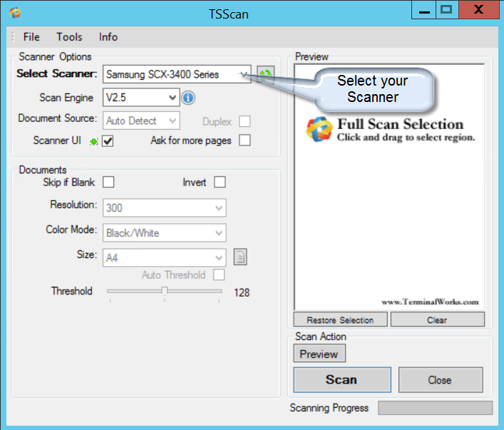
Task: Toggle the Scanner UI checkbox
Action: [x=108, y=141]
